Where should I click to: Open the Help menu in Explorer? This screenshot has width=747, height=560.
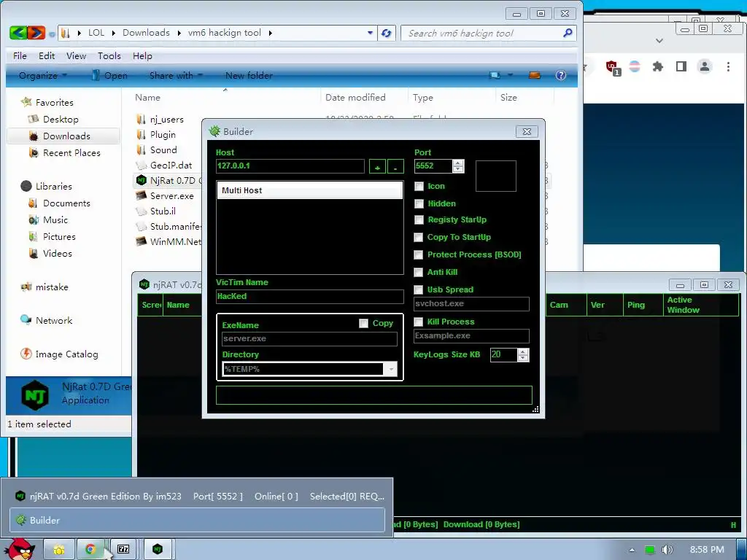[x=142, y=55]
